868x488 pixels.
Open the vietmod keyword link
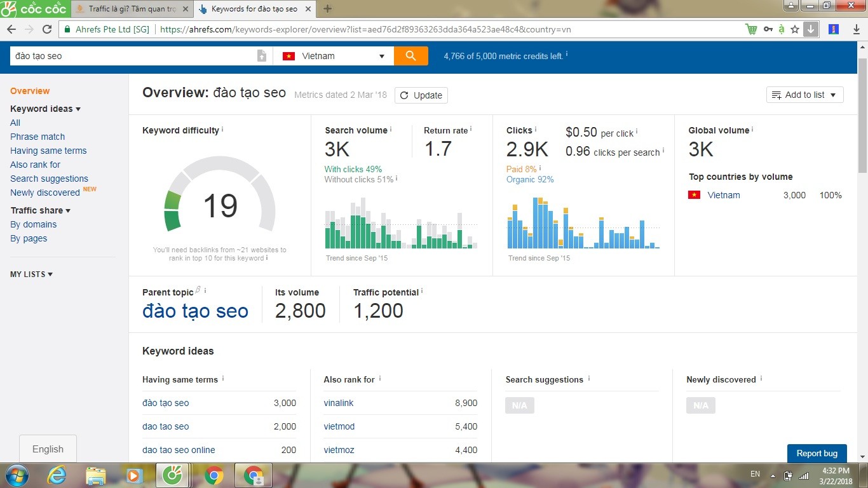coord(339,426)
